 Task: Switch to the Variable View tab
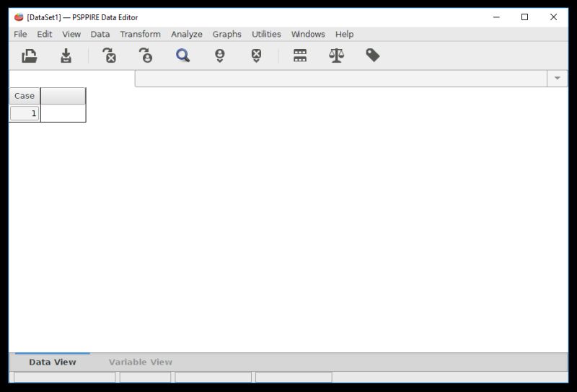(140, 362)
